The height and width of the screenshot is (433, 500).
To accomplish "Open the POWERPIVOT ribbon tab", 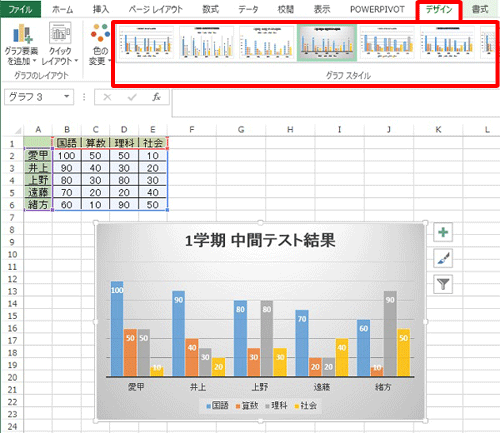I will pyautogui.click(x=377, y=9).
